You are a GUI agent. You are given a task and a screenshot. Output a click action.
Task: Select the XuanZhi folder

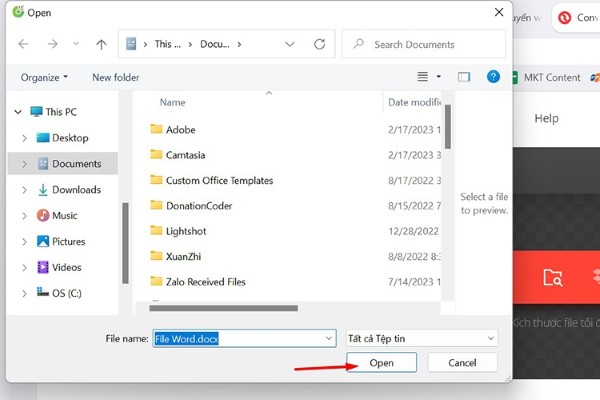click(x=183, y=256)
